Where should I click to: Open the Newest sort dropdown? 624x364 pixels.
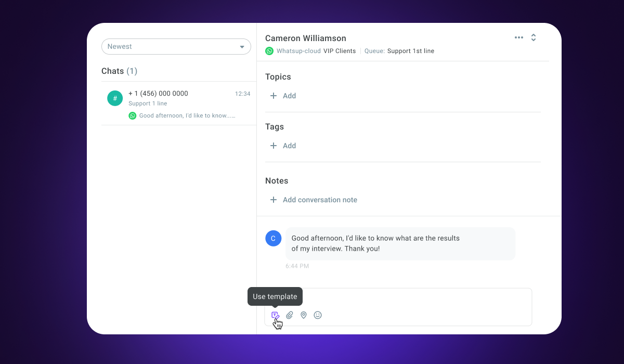point(176,46)
